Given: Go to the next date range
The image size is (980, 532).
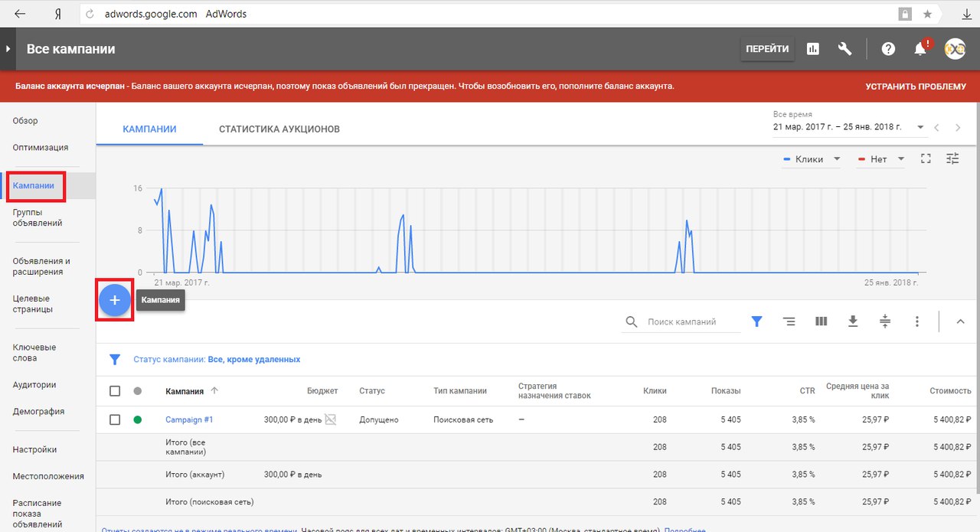Looking at the screenshot, I should click(x=958, y=128).
